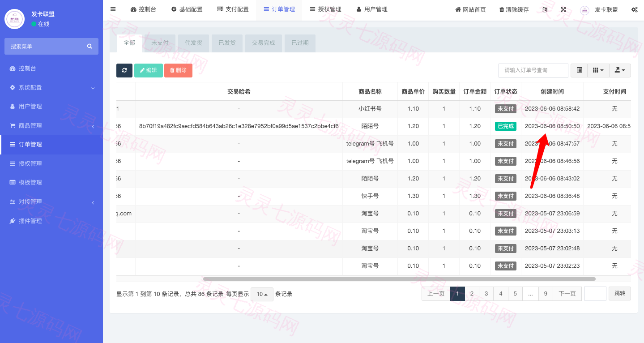Viewport: 644px width, 343px height.
Task: Click the language translate icon in top bar
Action: [x=545, y=9]
